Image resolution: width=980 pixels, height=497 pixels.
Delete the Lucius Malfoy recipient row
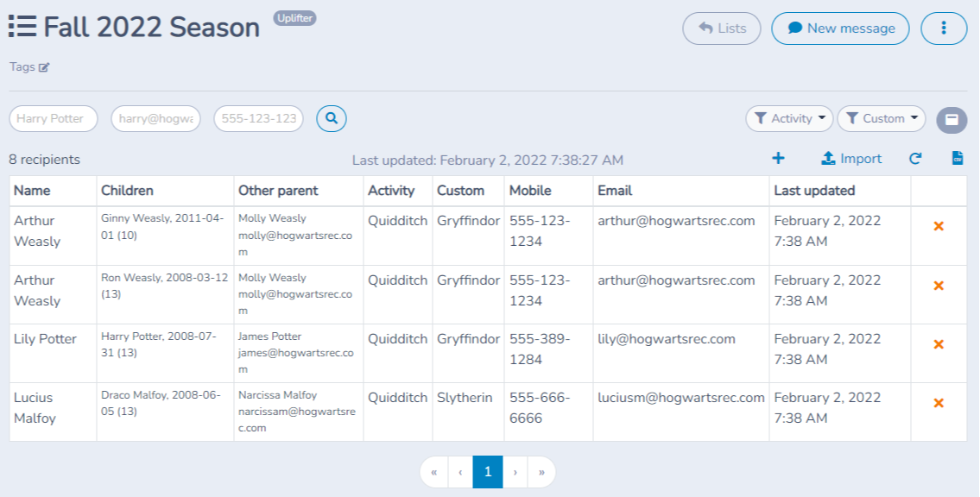939,403
